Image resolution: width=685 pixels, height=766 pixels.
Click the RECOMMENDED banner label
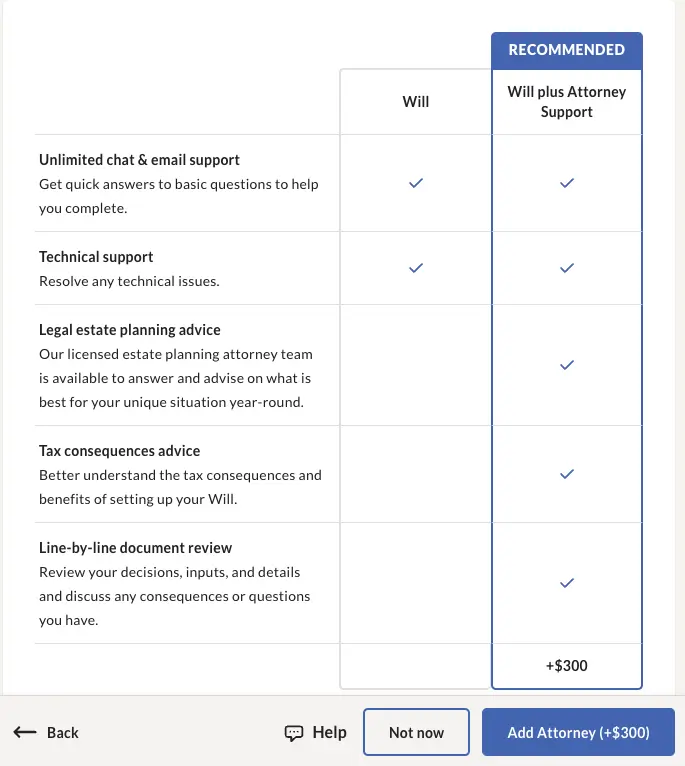567,50
